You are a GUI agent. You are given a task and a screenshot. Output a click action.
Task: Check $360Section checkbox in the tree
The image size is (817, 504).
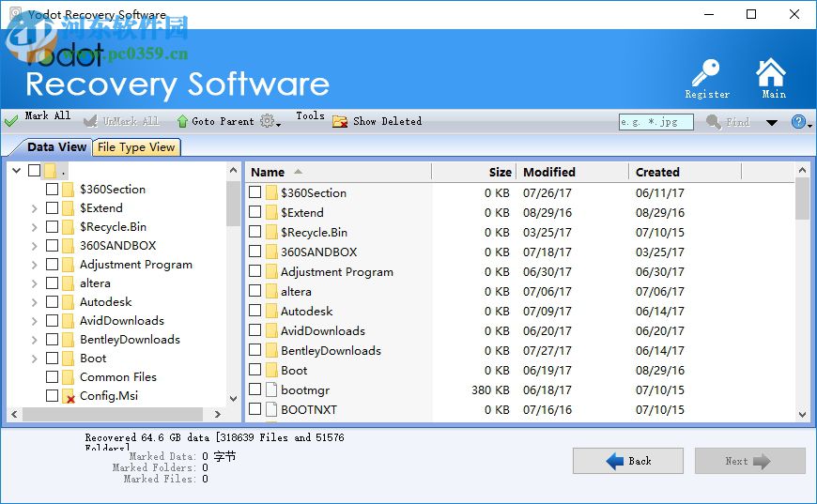pyautogui.click(x=52, y=189)
